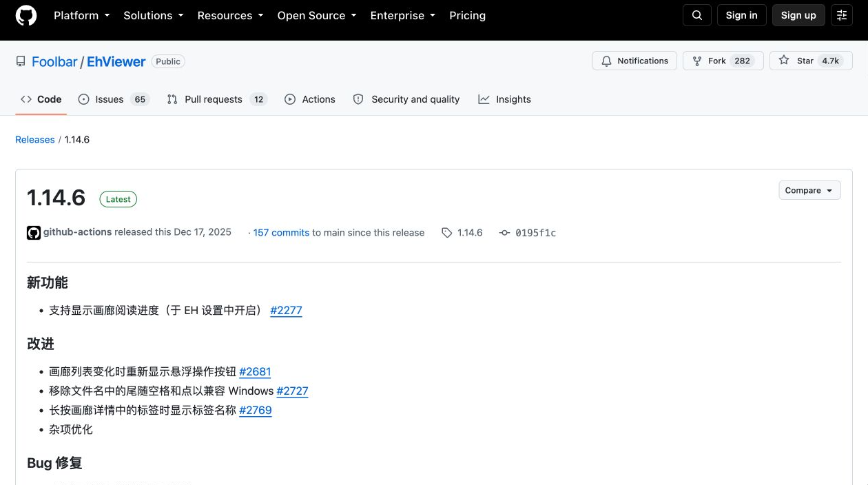The image size is (868, 485).
Task: Click the Fork icon
Action: [x=697, y=61]
